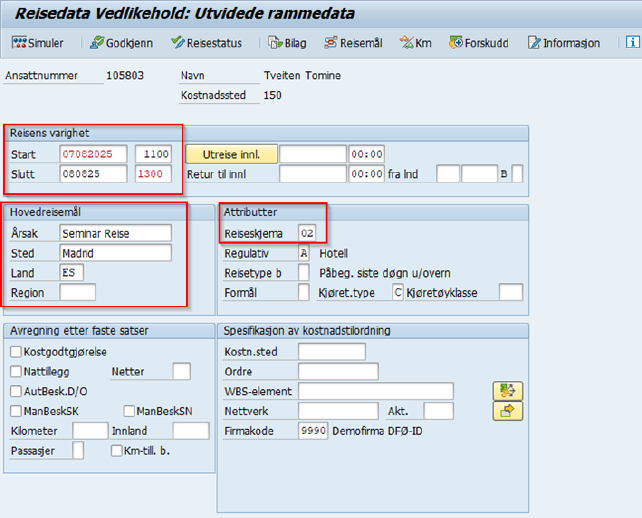Viewport: 642px width, 518px height.
Task: Click the Kilometer input field
Action: (x=90, y=431)
